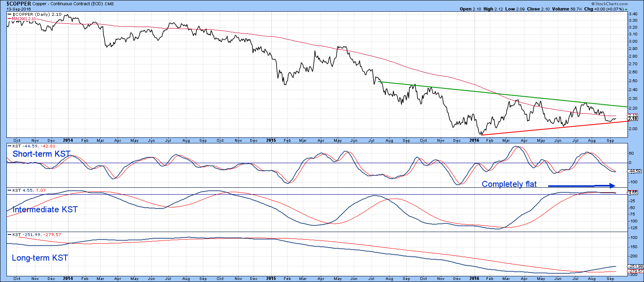Click the -44.59 value tag on the short-term KST axis
The image size is (644, 282).
pyautogui.click(x=634, y=171)
